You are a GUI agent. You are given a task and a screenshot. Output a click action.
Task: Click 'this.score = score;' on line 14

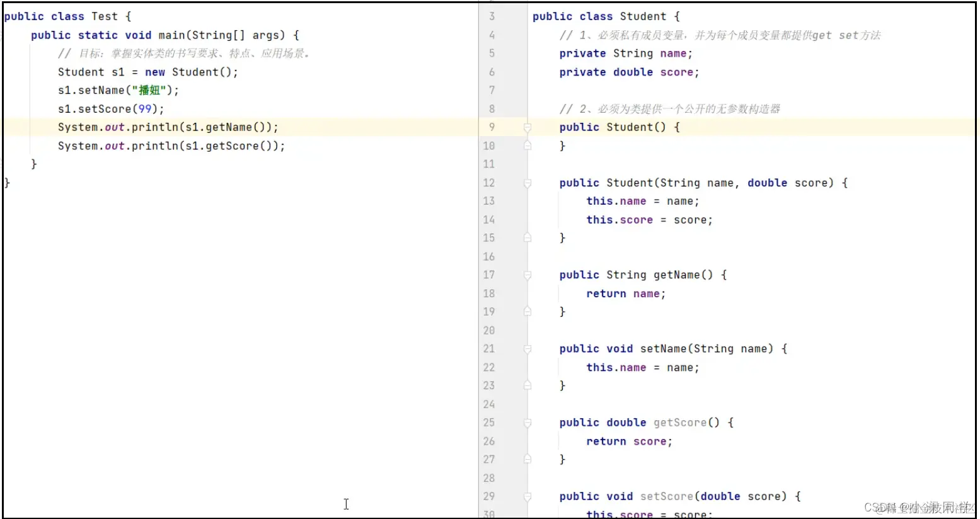(x=650, y=220)
